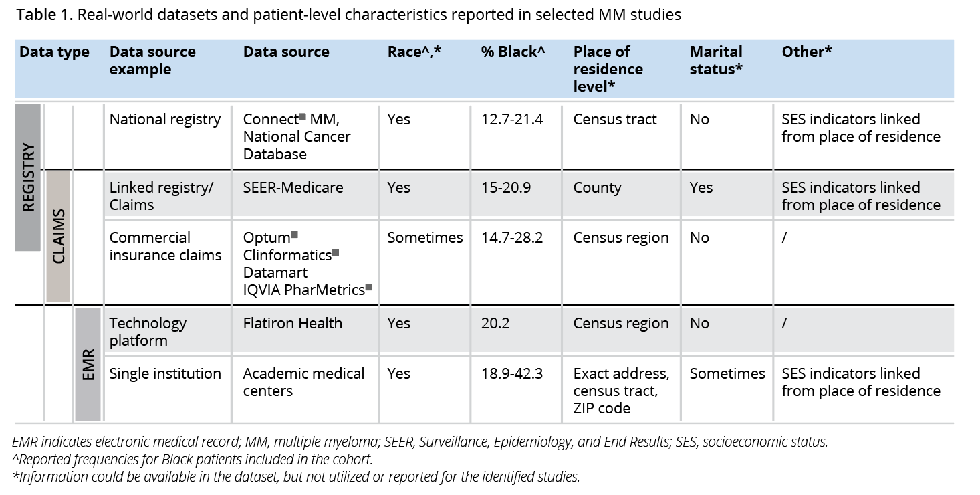Click the Marital status column header
This screenshot has height=495, width=980.
[x=717, y=60]
